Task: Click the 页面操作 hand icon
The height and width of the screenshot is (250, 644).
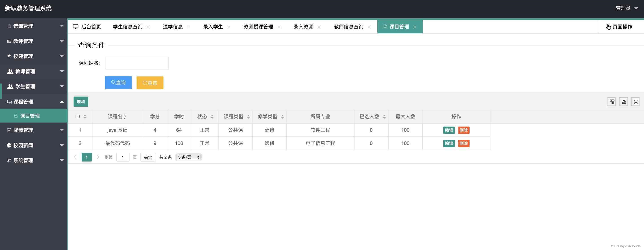Action: [609, 27]
